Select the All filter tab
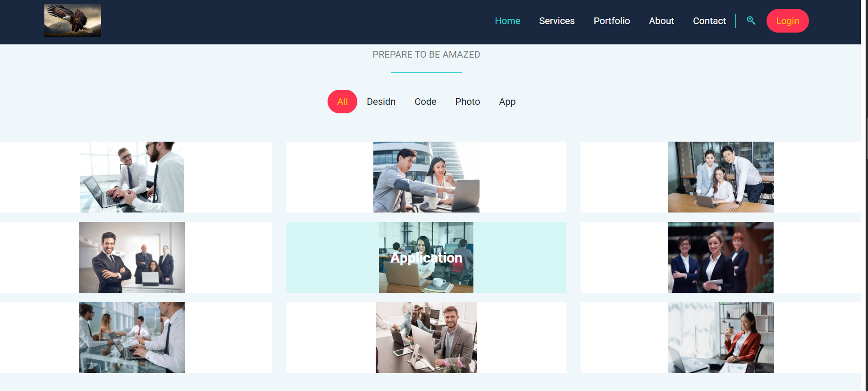Screen dimensions: 868x391 (x=342, y=102)
